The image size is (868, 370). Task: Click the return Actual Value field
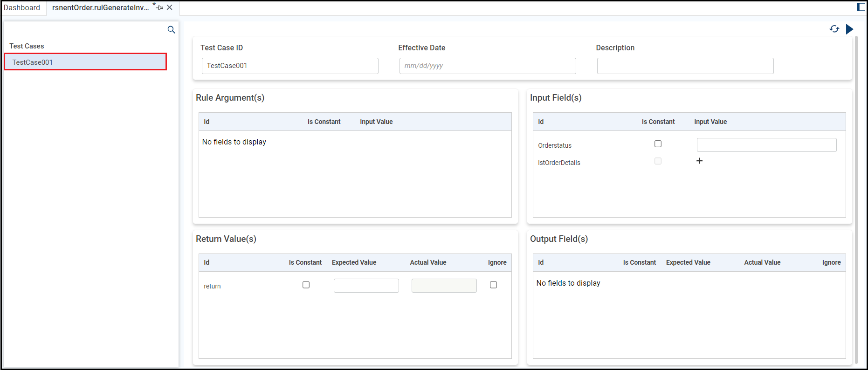(x=444, y=286)
